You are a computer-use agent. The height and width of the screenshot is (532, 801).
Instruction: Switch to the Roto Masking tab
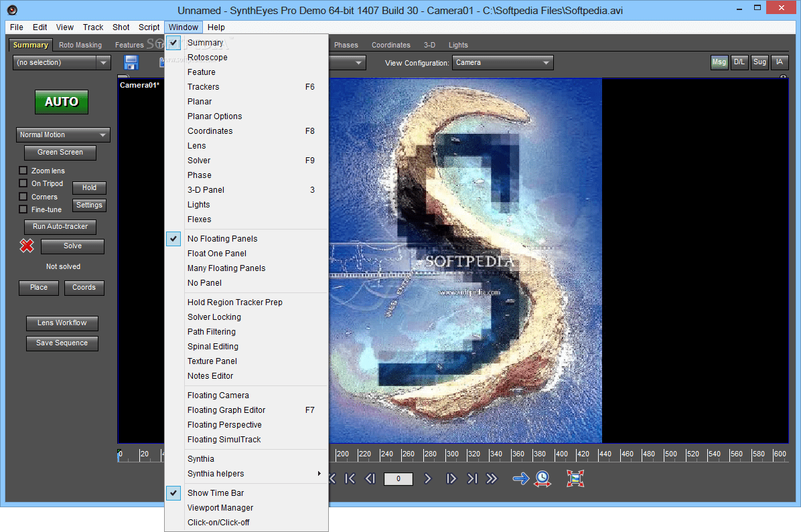(80, 45)
